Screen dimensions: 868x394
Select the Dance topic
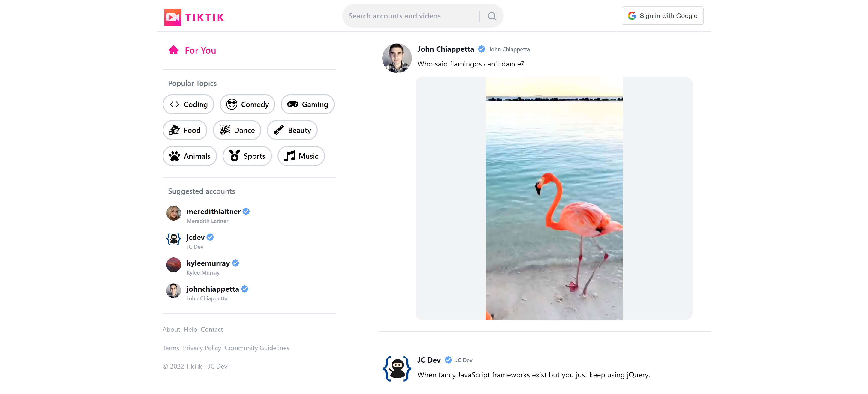point(237,130)
